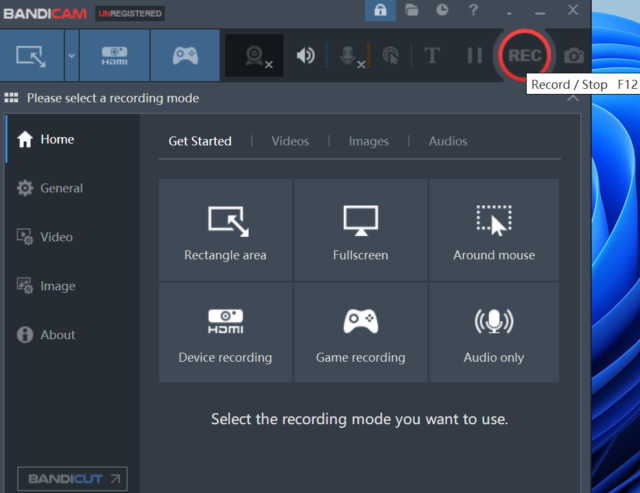Toggle the microphone icon in toolbar
The width and height of the screenshot is (640, 493).
tap(349, 56)
